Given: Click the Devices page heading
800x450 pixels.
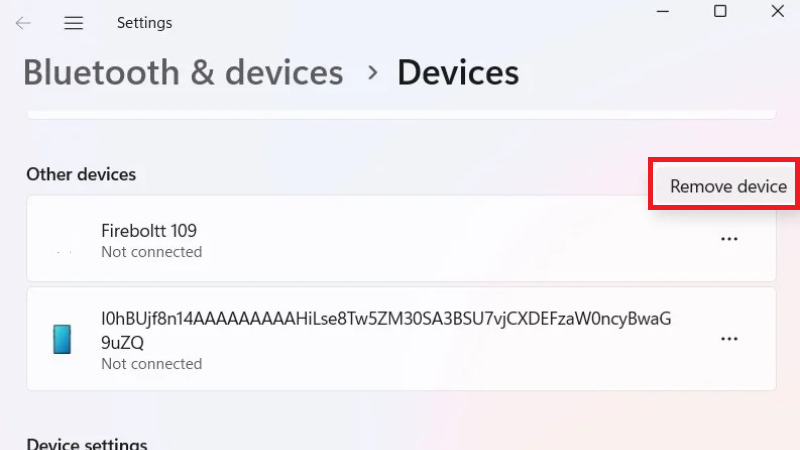Looking at the screenshot, I should pyautogui.click(x=458, y=72).
